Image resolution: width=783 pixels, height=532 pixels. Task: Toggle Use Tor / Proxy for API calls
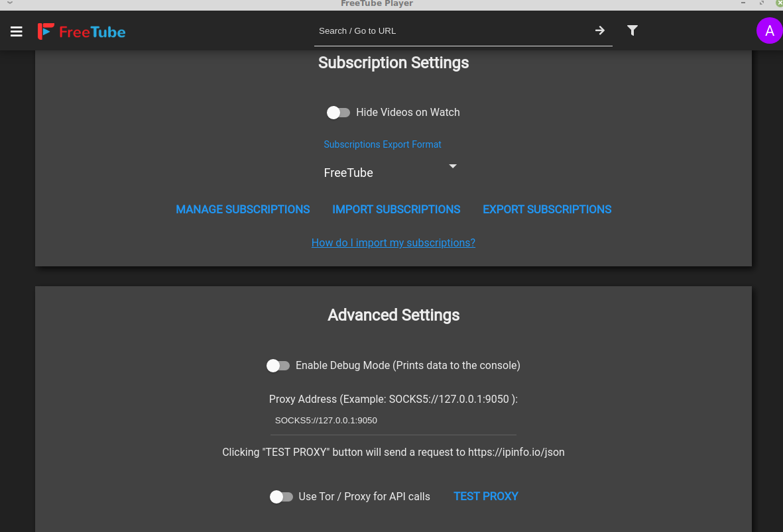[281, 497]
